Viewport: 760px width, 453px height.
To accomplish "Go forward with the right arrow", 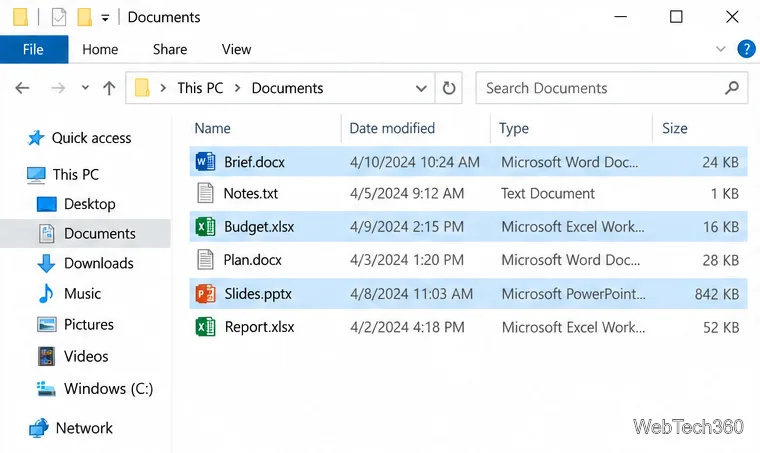I will tap(58, 88).
